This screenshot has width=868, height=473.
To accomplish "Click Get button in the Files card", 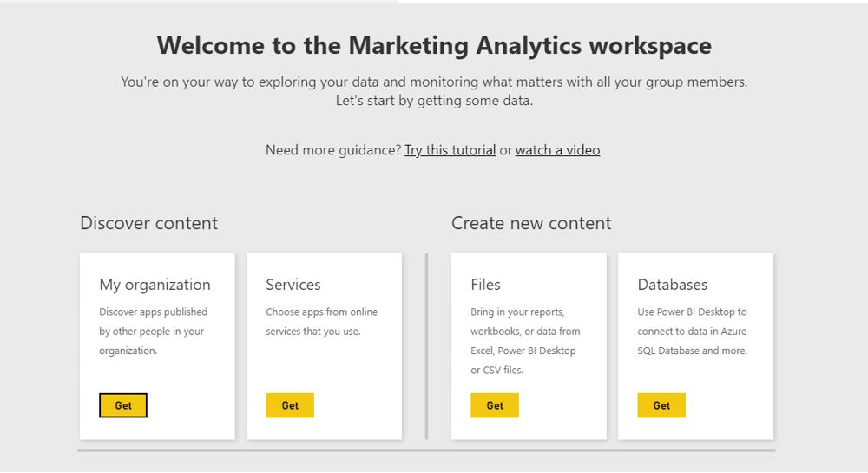I will 495,405.
